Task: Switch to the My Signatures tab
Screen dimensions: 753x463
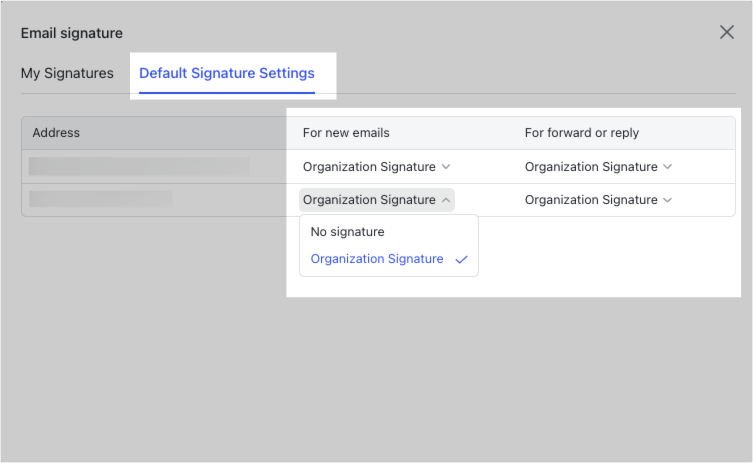Action: click(67, 73)
